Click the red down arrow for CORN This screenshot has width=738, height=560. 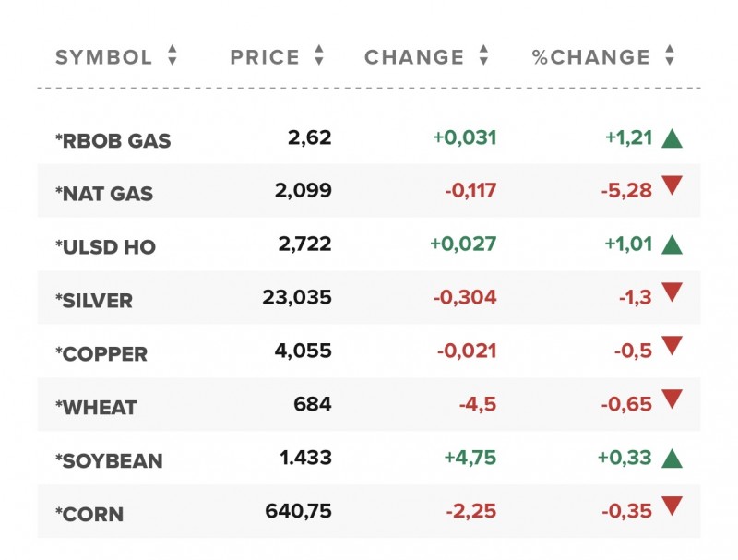pyautogui.click(x=672, y=506)
